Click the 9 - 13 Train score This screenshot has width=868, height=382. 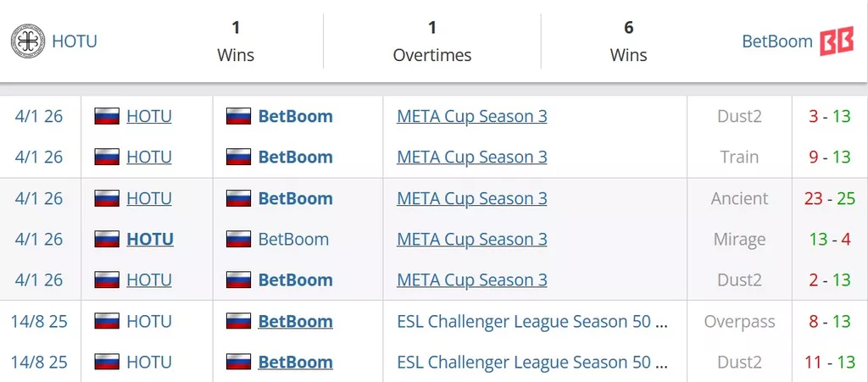click(x=830, y=158)
